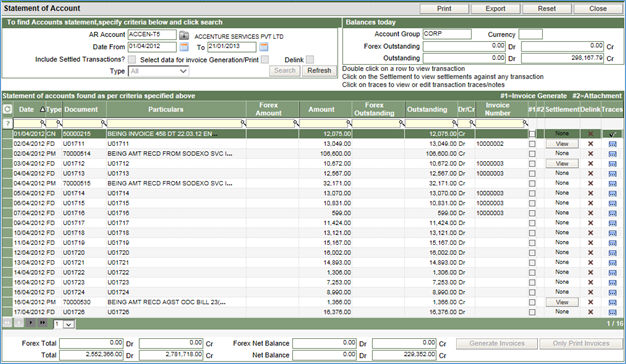
Task: Toggle the Delink checkbox in criteria
Action: coord(310,59)
